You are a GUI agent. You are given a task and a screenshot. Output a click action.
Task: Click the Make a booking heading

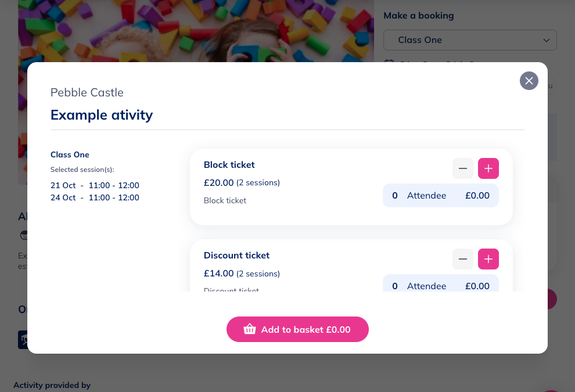pyautogui.click(x=418, y=16)
